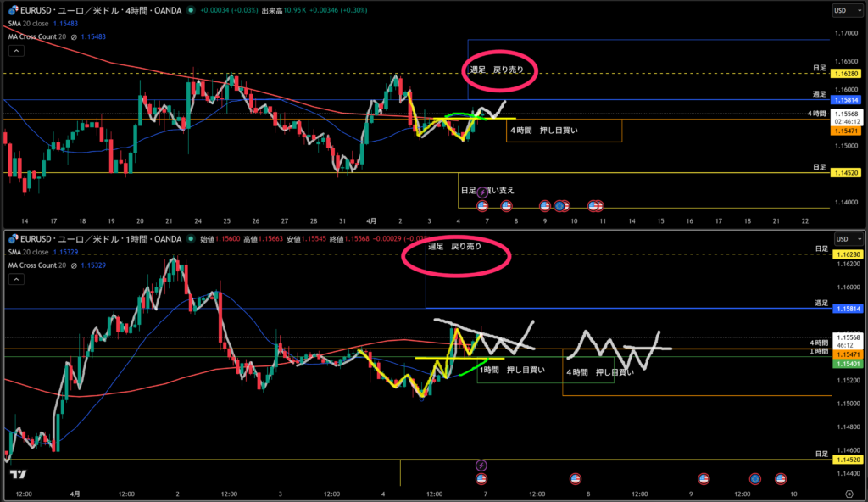Open the USD currency dropdown on lower chart
This screenshot has width=868, height=502.
pyautogui.click(x=844, y=239)
